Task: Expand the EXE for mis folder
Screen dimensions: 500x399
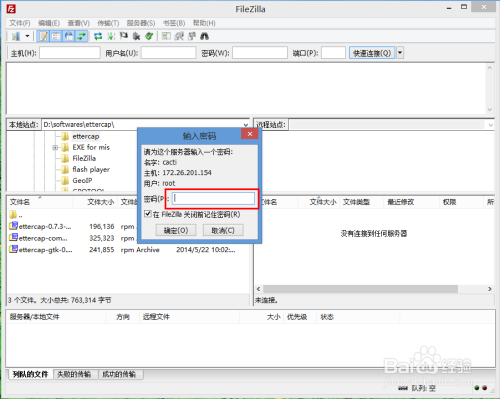Action: 55,147
